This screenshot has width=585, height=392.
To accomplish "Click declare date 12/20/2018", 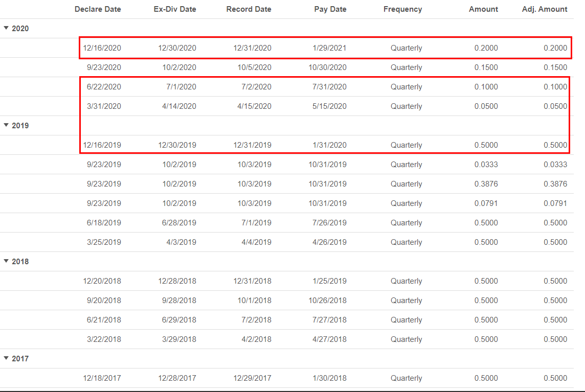I will click(102, 281).
